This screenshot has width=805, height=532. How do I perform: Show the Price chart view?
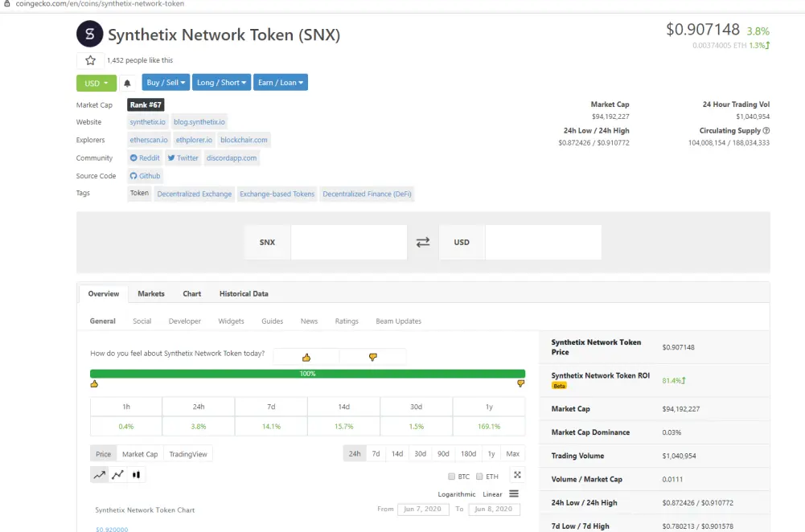click(103, 454)
